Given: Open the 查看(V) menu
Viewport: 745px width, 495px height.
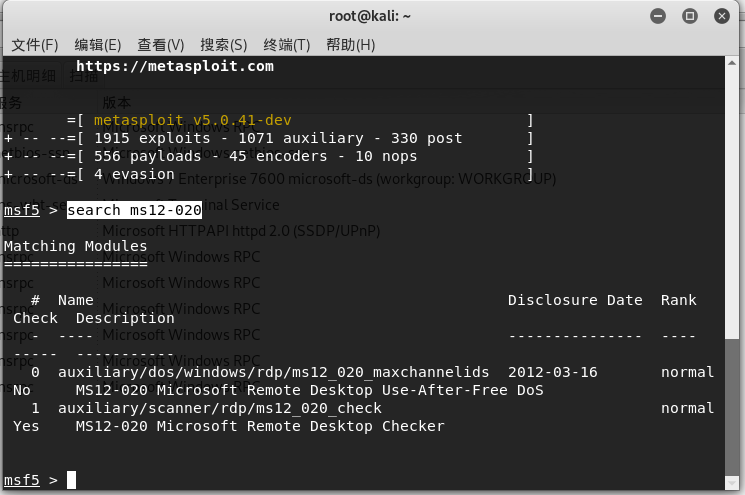Looking at the screenshot, I should tap(161, 45).
